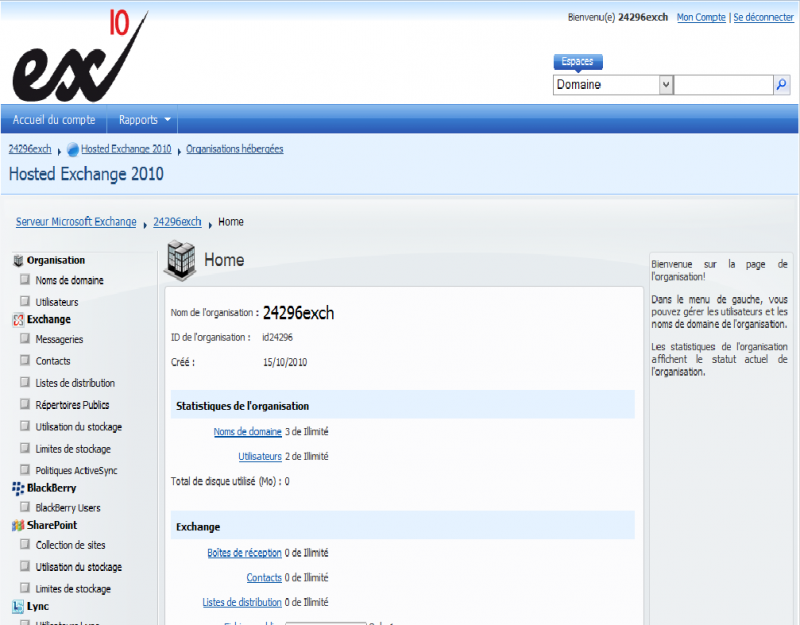
Task: Click inside the search input field
Action: click(x=723, y=84)
